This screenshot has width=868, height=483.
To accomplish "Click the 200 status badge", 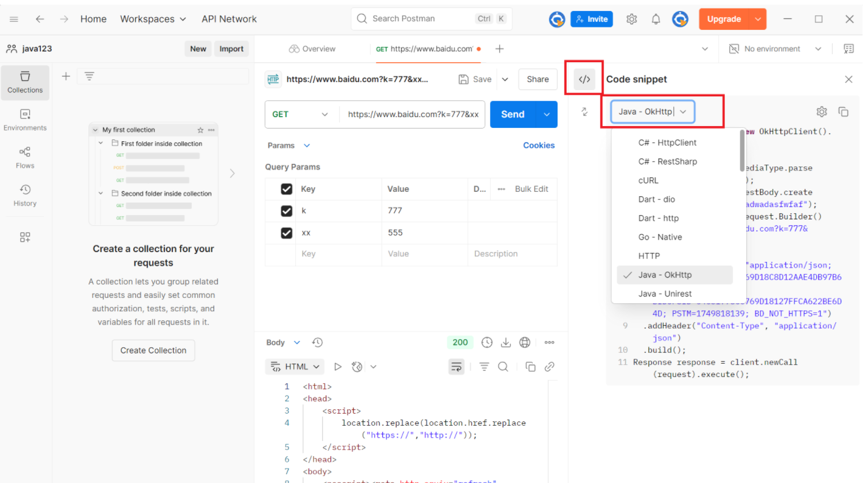I will [x=460, y=342].
